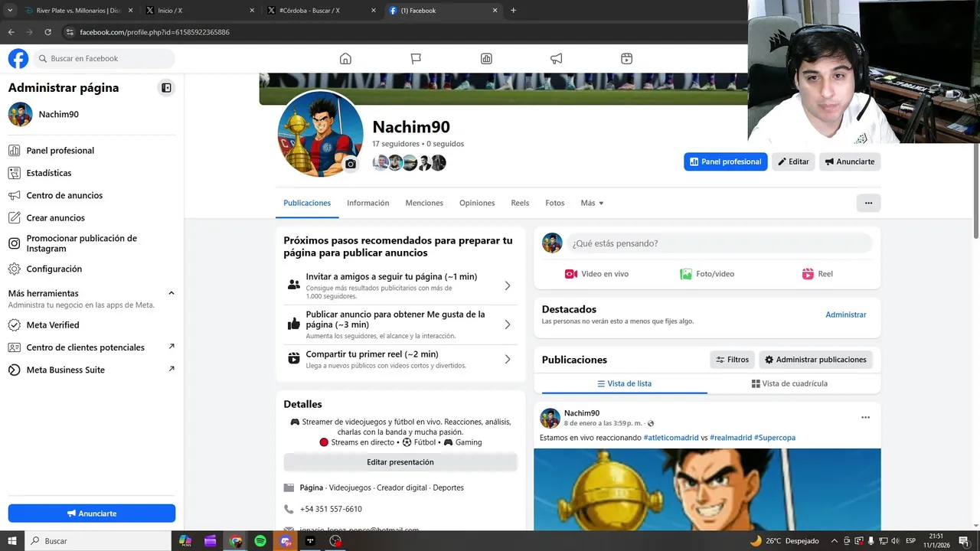Open the Ads megaphone icon in top bar
The height and width of the screenshot is (551, 980).
pyautogui.click(x=557, y=59)
